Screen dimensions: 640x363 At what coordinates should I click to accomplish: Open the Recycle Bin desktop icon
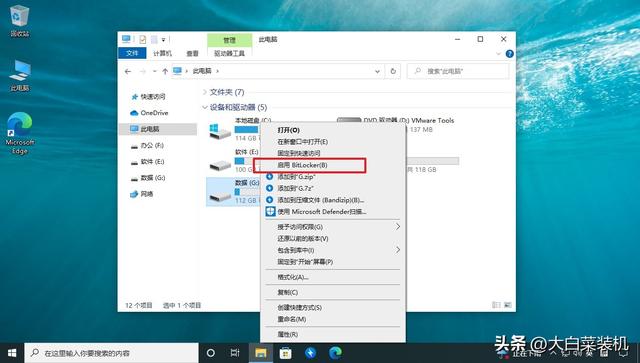coord(19,21)
